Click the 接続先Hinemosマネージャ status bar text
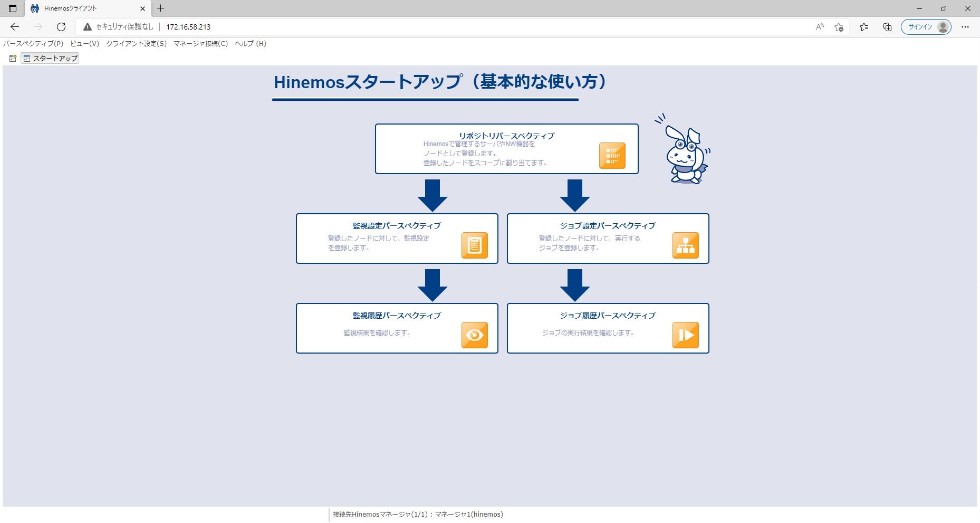The image size is (980, 523). [418, 514]
